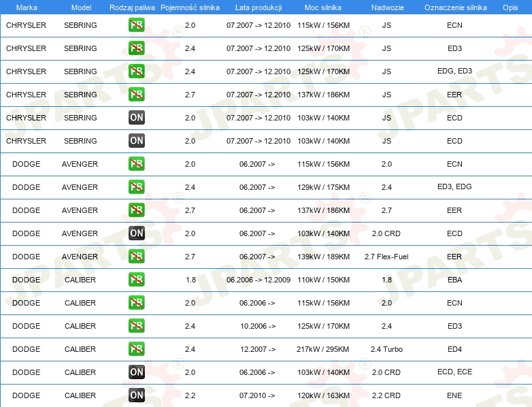Click the PB icon for Avenger ED3, EDG engine
Viewport: 532px width, 407px height.
(136, 187)
